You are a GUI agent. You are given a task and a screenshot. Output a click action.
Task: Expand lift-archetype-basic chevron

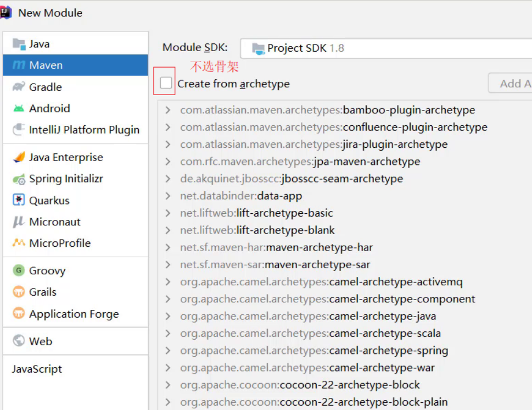tap(167, 213)
